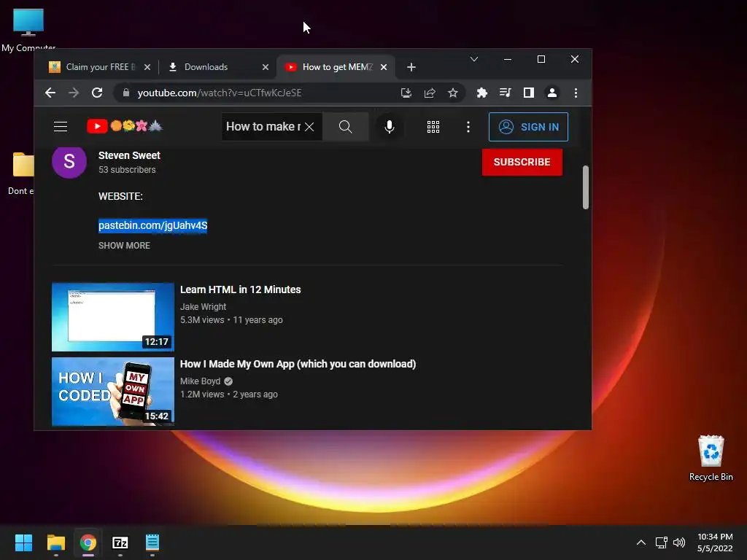Screen dimensions: 747x560
Task: Open How I Made My Own App title
Action: point(298,364)
